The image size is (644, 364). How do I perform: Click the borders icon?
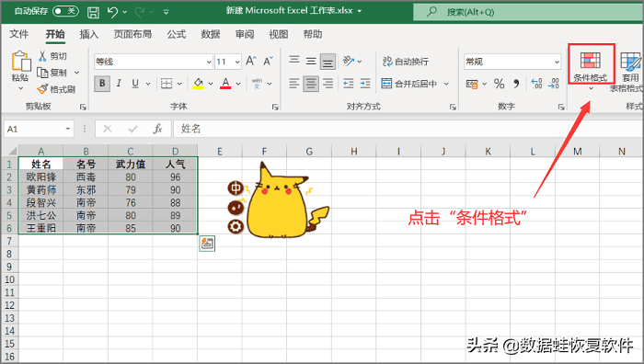167,84
